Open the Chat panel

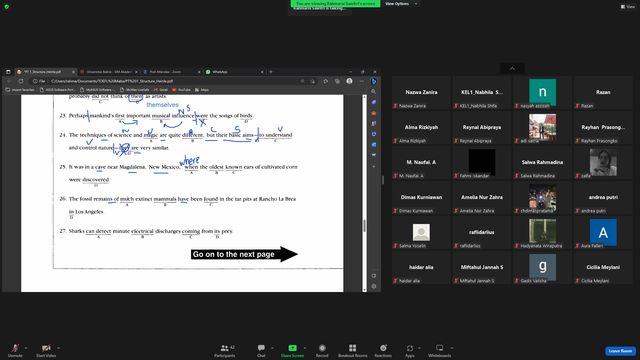[261, 350]
